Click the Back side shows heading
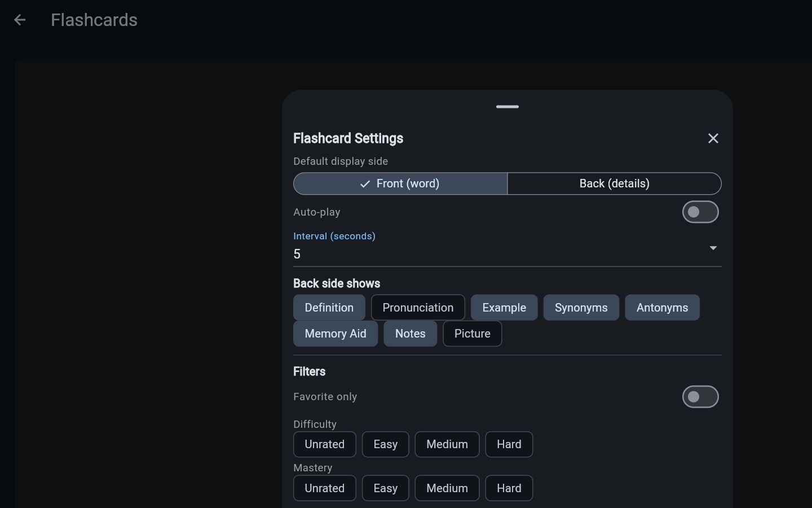This screenshot has width=812, height=508. coord(337,283)
